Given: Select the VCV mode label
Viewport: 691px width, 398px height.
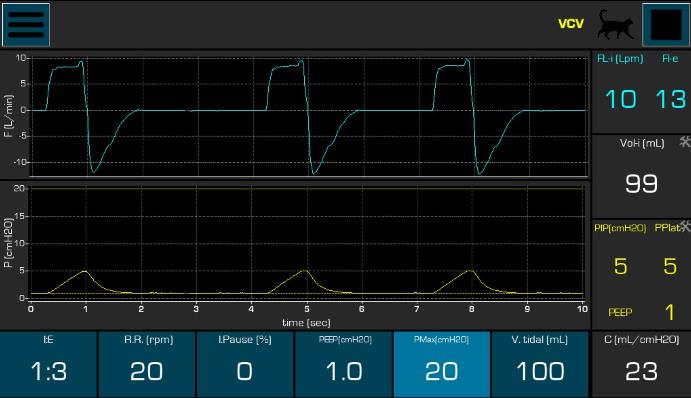Looking at the screenshot, I should pos(571,23).
